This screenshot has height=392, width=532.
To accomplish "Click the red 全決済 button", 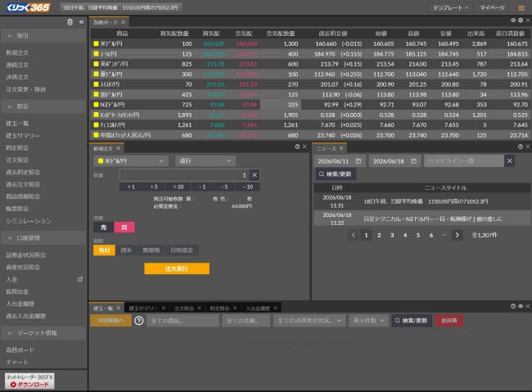I will click(x=449, y=320).
